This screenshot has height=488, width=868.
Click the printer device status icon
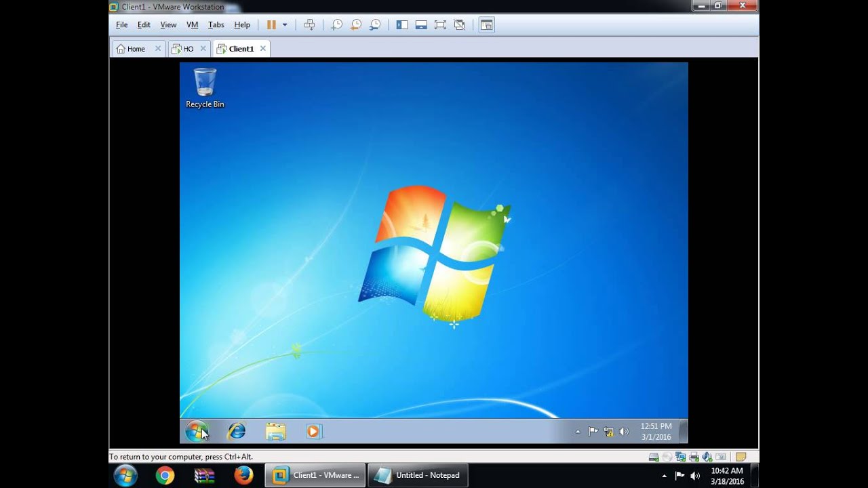(694, 457)
